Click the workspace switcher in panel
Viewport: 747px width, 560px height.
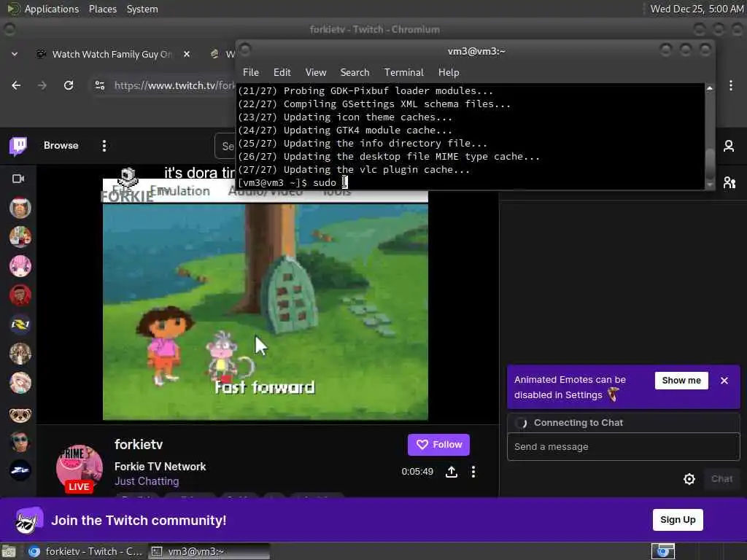click(x=662, y=551)
